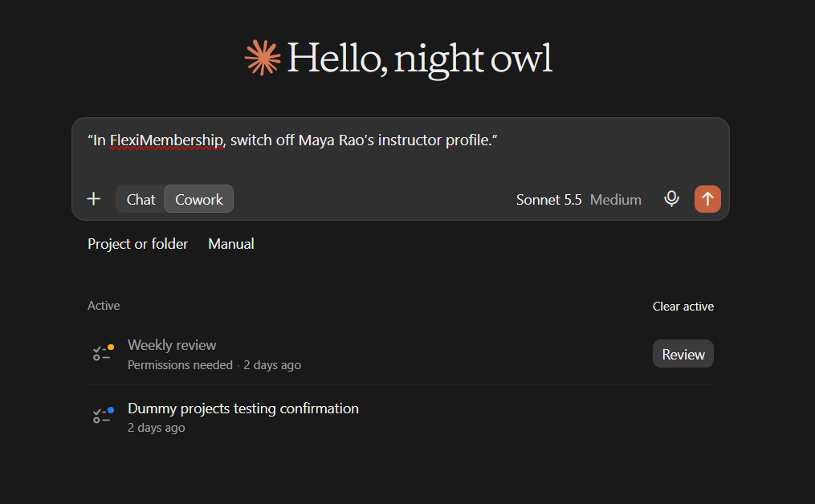Open the Sonnet 5.5 model selector
This screenshot has height=504, width=815.
(x=549, y=200)
